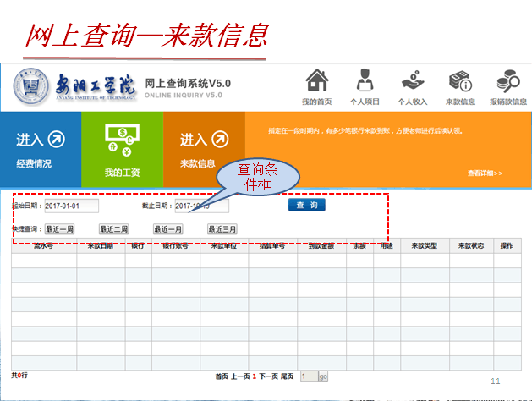Select the 最近一月 quick query
The height and width of the screenshot is (401, 532).
click(167, 229)
